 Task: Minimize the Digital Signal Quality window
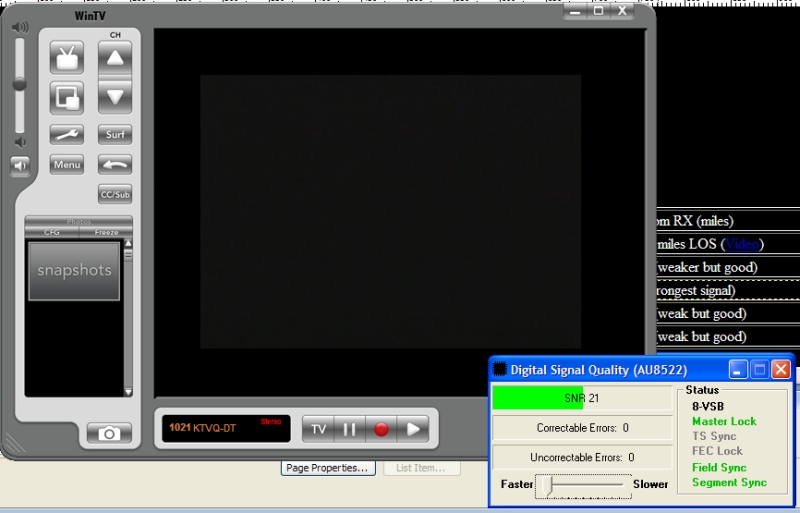click(737, 370)
